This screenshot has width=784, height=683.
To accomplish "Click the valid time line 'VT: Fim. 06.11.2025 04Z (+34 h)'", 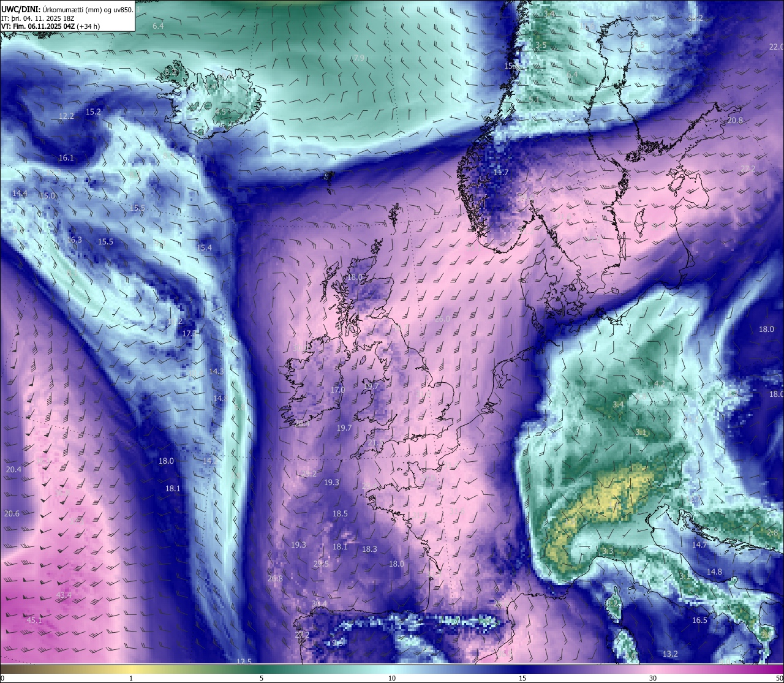I will [x=51, y=26].
